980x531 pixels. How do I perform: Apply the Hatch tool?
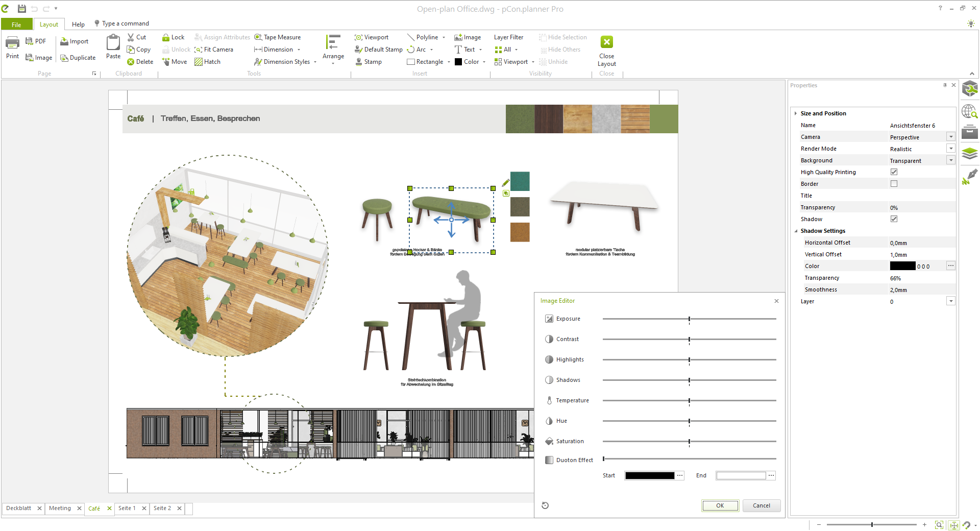[x=208, y=62]
